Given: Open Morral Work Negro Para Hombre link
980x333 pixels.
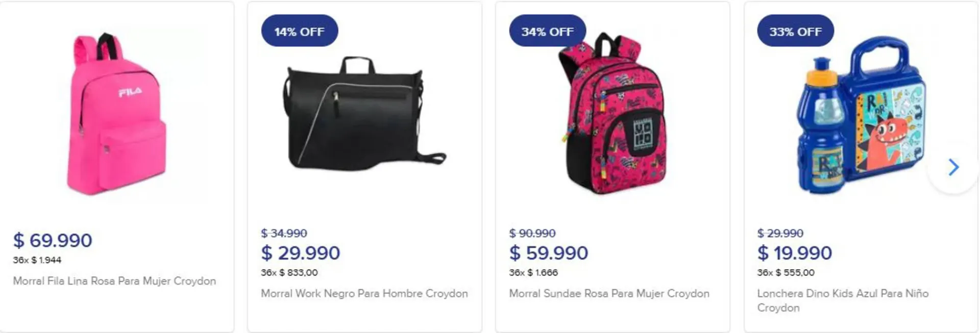Looking at the screenshot, I should coord(364,294).
